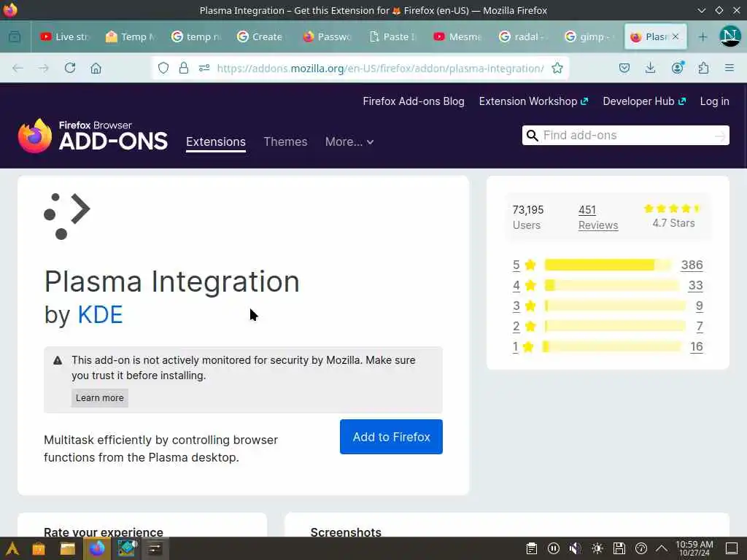Switch to the Create Google tab
This screenshot has height=560, width=747.
[262, 36]
